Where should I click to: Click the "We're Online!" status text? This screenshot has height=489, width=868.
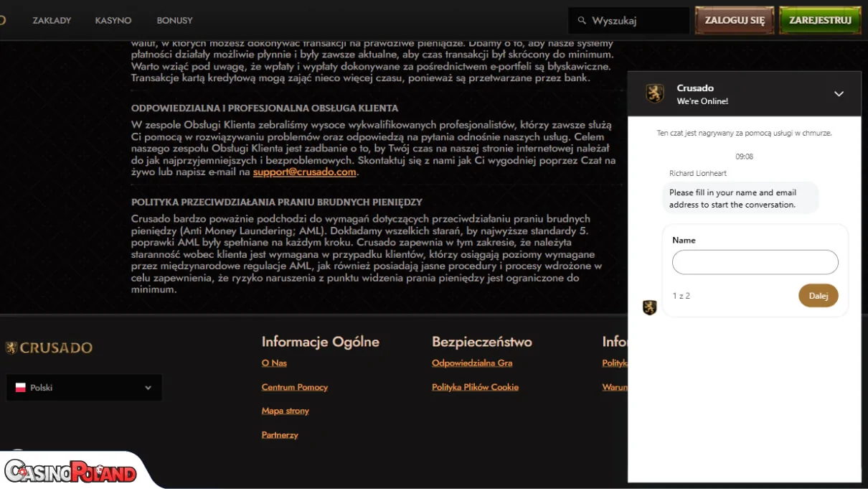point(702,102)
